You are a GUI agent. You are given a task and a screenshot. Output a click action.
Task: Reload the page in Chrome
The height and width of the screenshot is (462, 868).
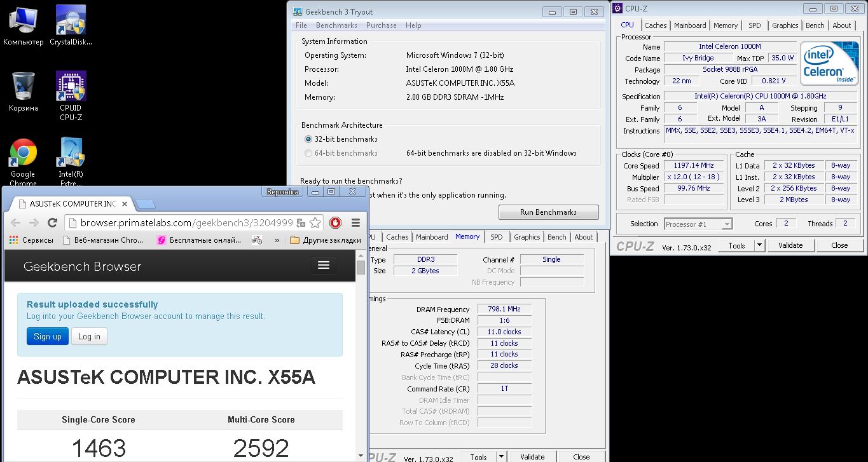pyautogui.click(x=53, y=222)
